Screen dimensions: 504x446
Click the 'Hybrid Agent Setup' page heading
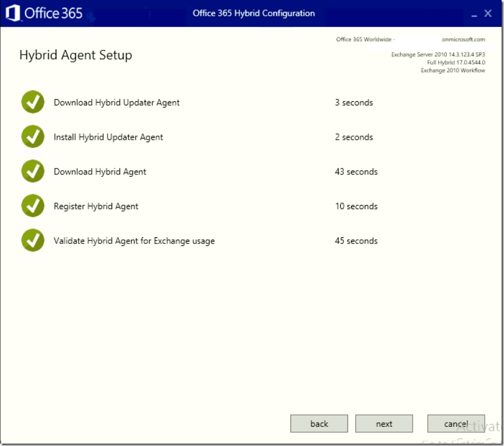tap(76, 55)
